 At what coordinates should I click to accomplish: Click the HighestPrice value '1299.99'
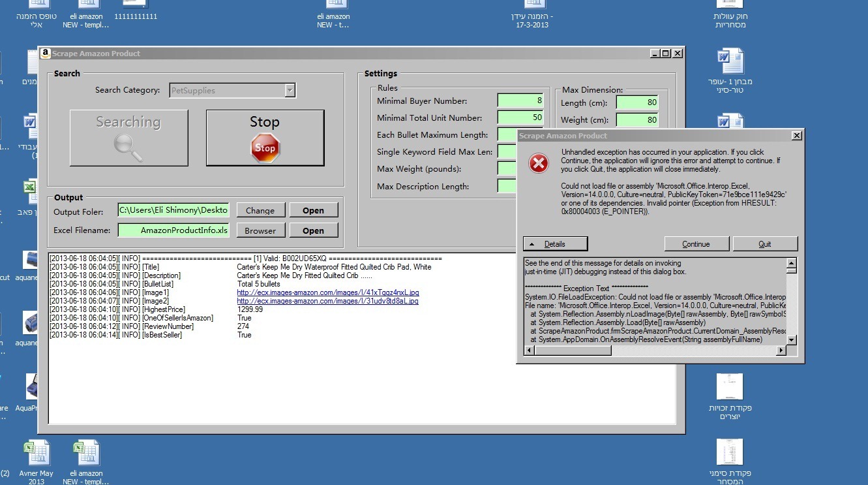click(x=250, y=309)
